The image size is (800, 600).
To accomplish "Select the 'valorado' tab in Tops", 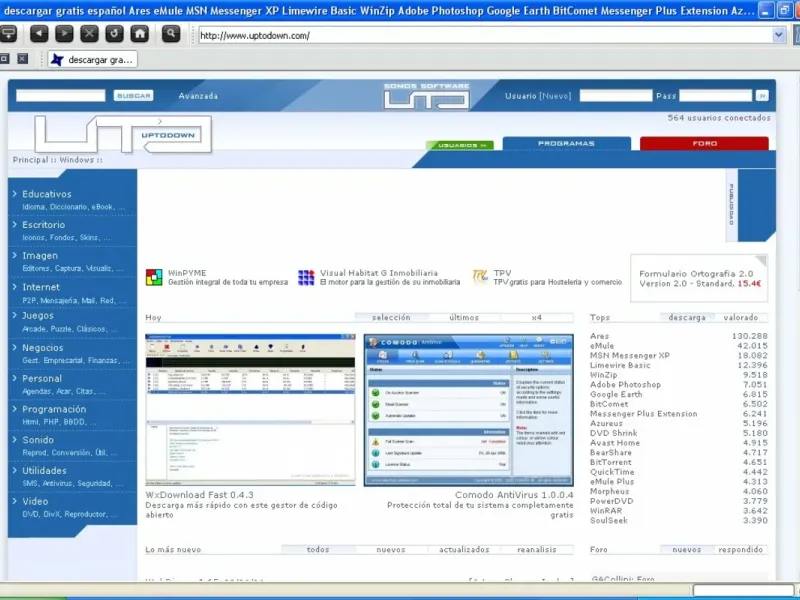I will tap(741, 317).
